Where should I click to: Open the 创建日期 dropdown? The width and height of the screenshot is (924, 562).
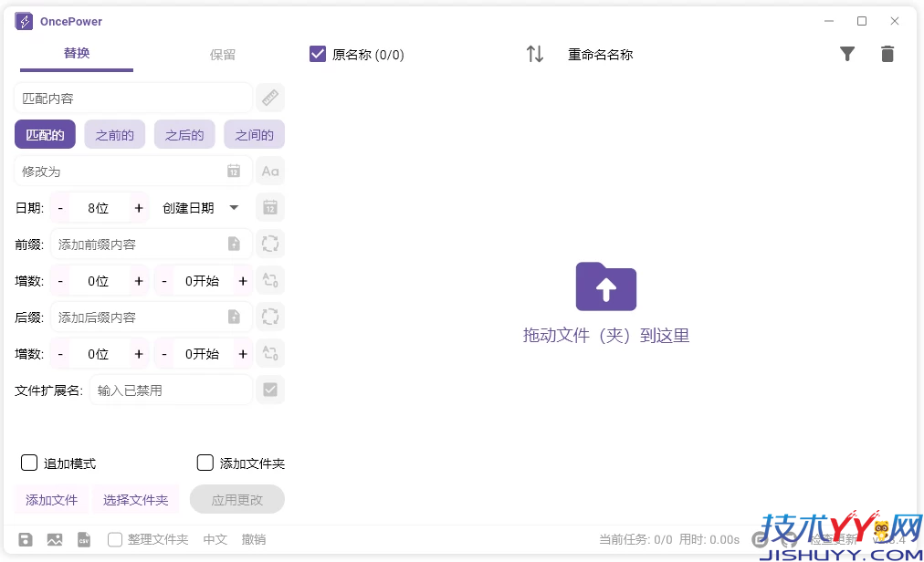(199, 207)
